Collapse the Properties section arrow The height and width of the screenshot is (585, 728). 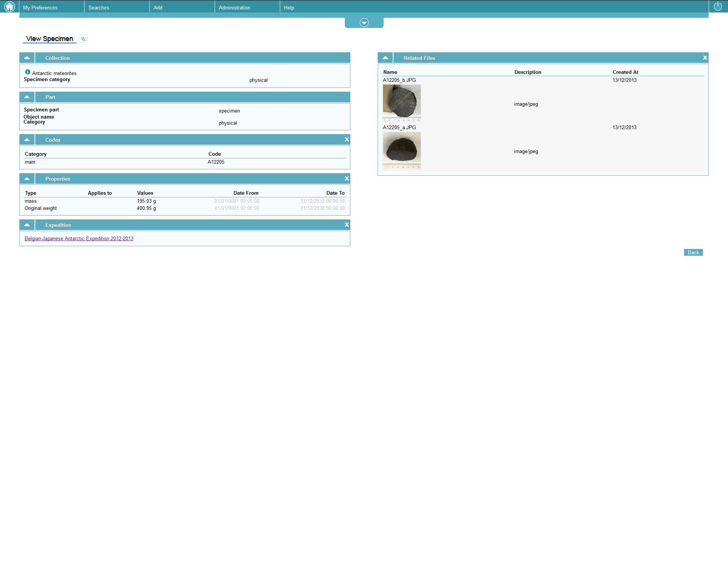pyautogui.click(x=27, y=179)
